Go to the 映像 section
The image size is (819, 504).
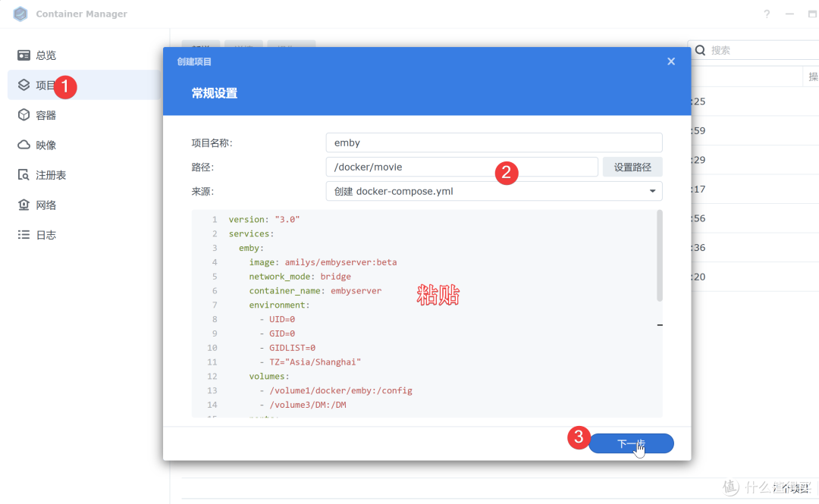click(x=46, y=146)
